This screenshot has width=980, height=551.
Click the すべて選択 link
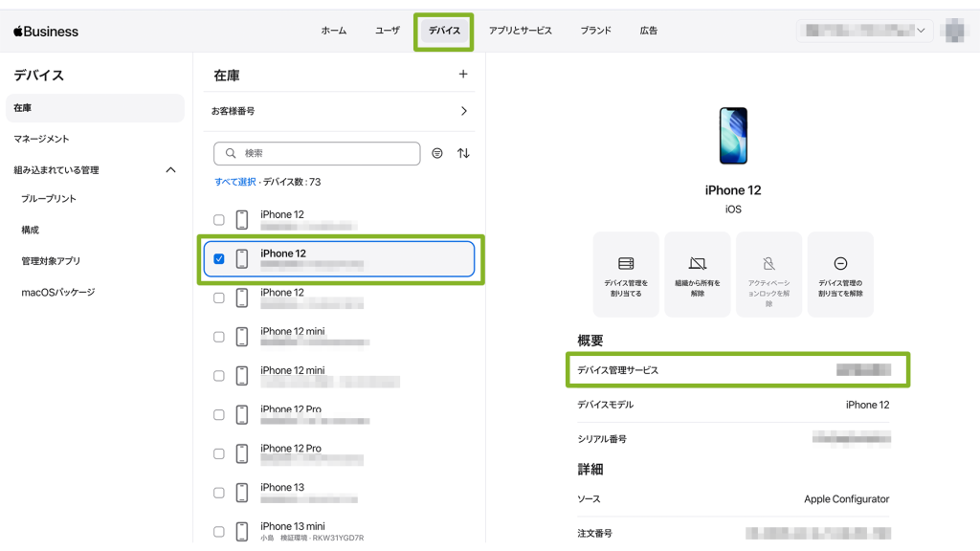pyautogui.click(x=235, y=182)
